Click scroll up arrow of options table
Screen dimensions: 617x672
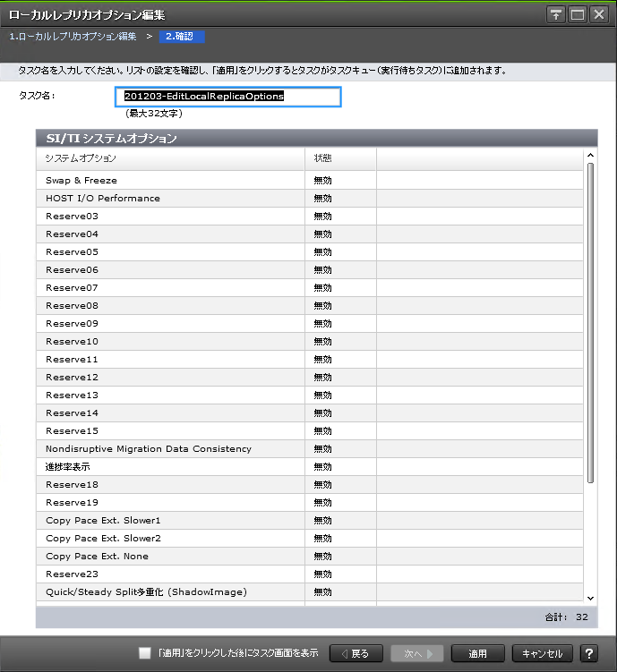[590, 155]
